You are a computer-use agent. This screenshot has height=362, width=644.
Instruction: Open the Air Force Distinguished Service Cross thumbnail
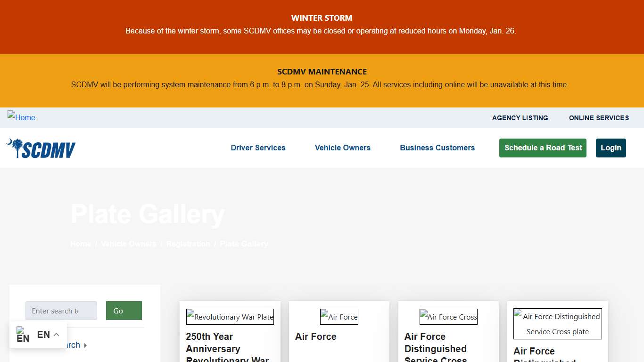pos(557,323)
